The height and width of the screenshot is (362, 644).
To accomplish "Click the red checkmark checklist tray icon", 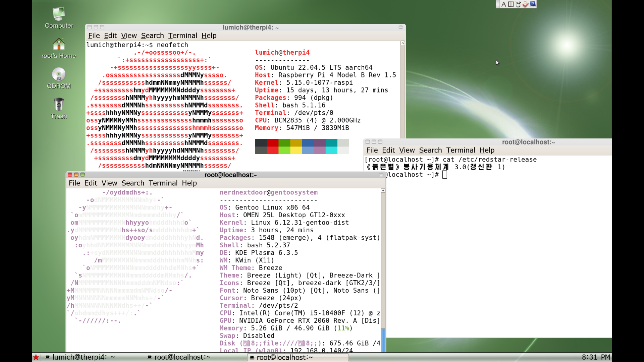I will pyautogui.click(x=526, y=4).
